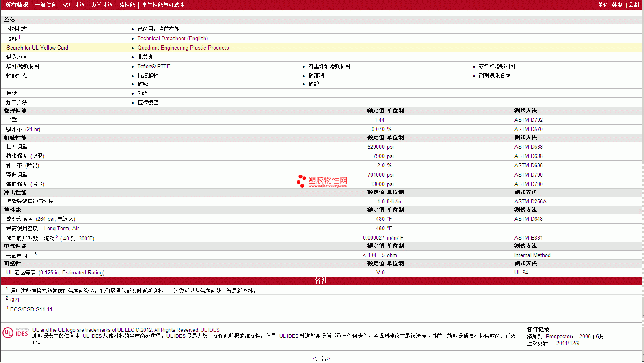Select ASTM D570 test method text
644x363 pixels.
coord(529,130)
